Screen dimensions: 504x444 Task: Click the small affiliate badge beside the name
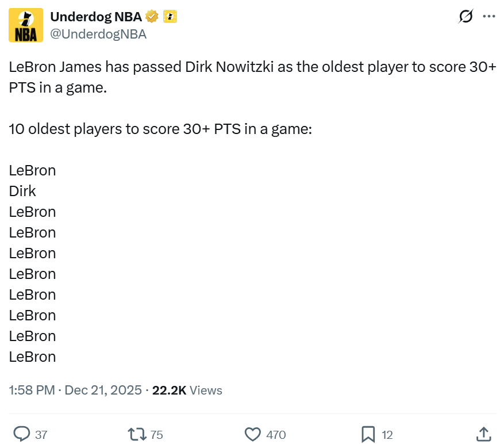click(x=170, y=16)
